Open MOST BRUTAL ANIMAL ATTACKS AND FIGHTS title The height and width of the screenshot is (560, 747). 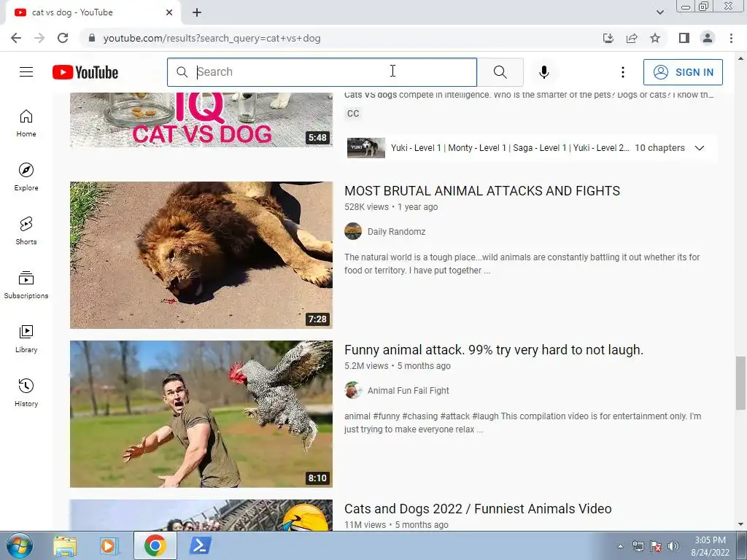coord(482,191)
